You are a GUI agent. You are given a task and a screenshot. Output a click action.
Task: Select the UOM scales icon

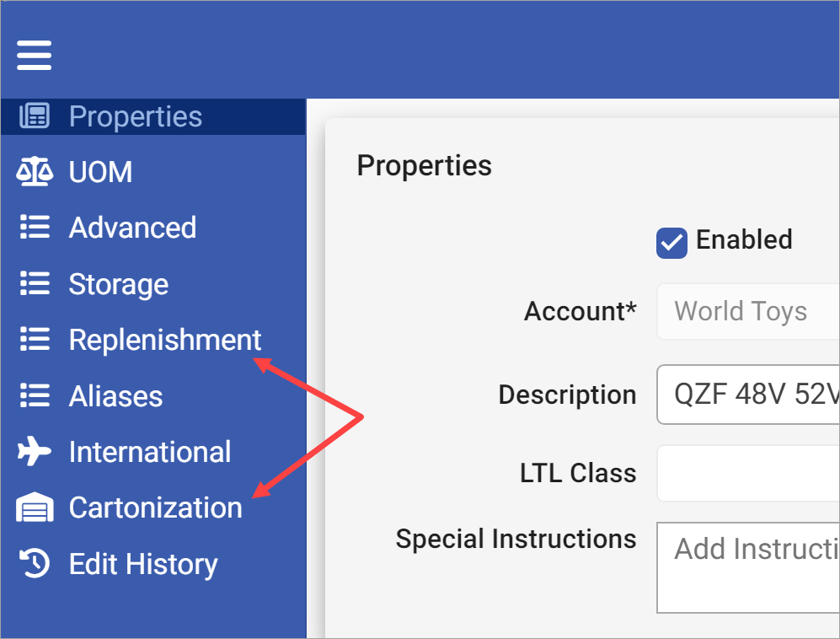tap(34, 171)
